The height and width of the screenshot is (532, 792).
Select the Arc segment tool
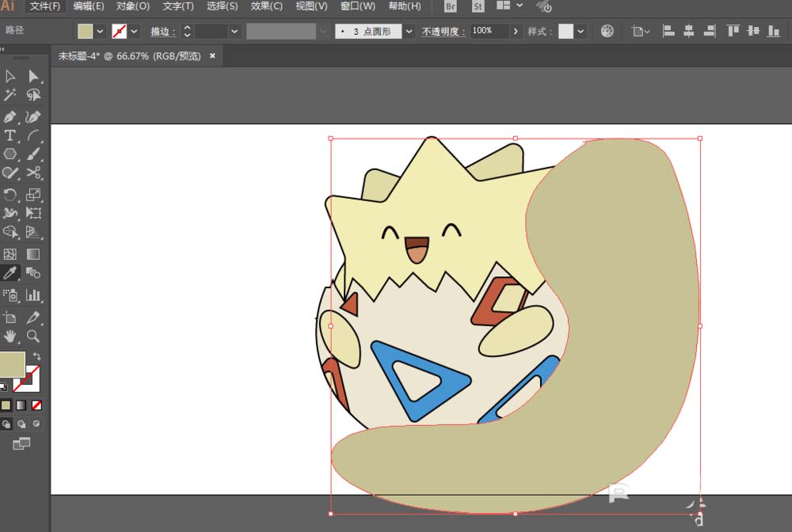click(33, 136)
